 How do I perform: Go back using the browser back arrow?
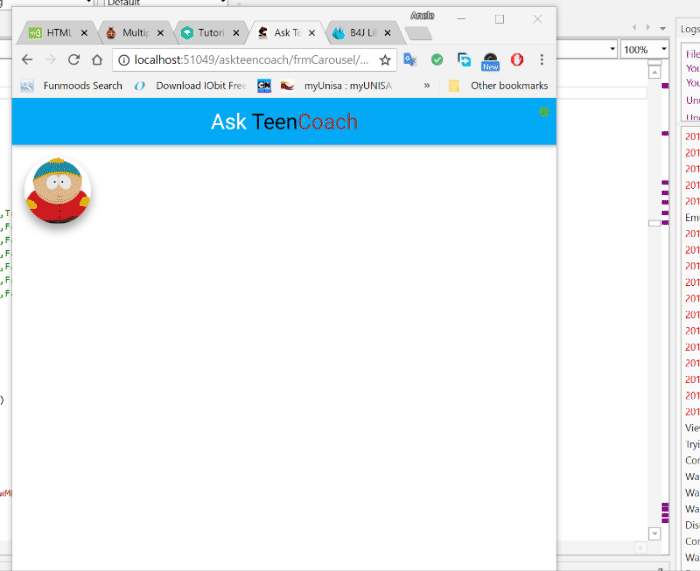(x=27, y=59)
